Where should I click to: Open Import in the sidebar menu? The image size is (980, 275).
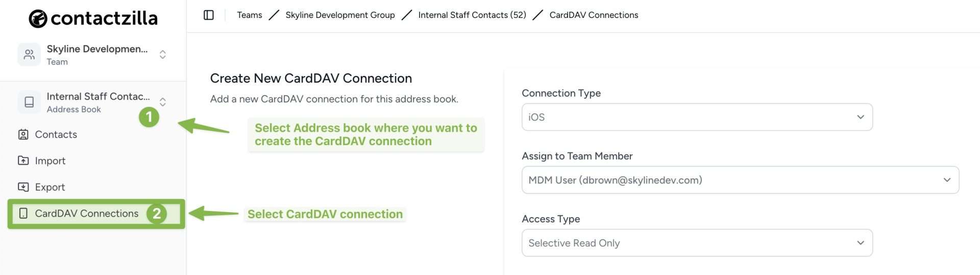[50, 161]
